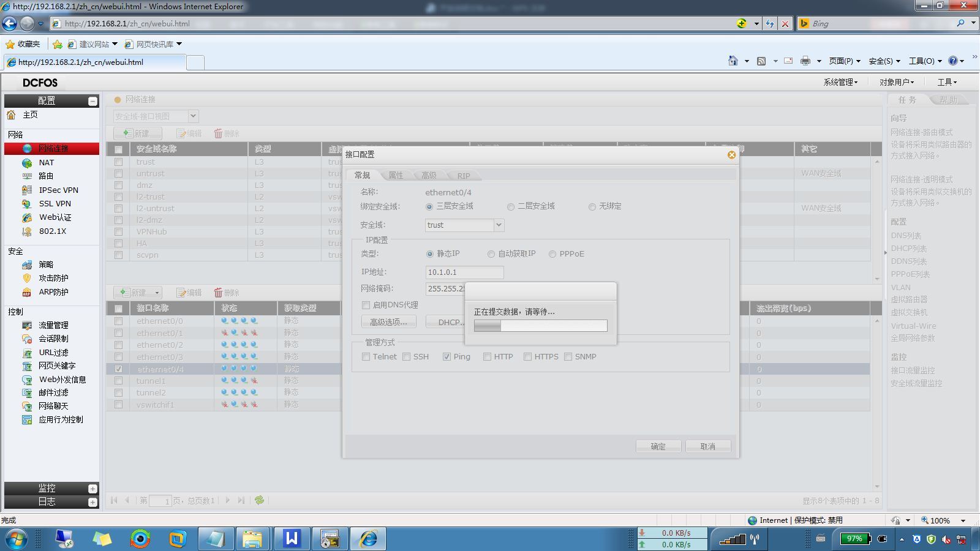Open the 任务 tab in right panel
The image size is (980, 551).
(x=908, y=100)
